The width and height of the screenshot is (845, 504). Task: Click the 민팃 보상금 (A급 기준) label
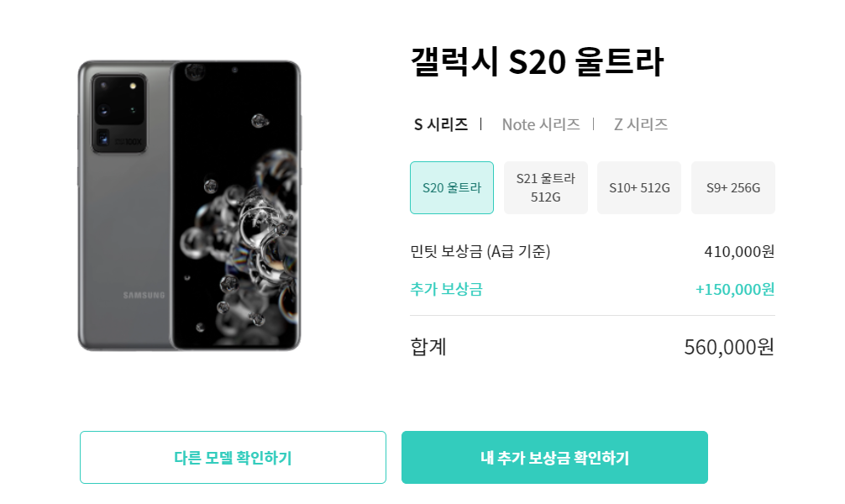click(480, 251)
